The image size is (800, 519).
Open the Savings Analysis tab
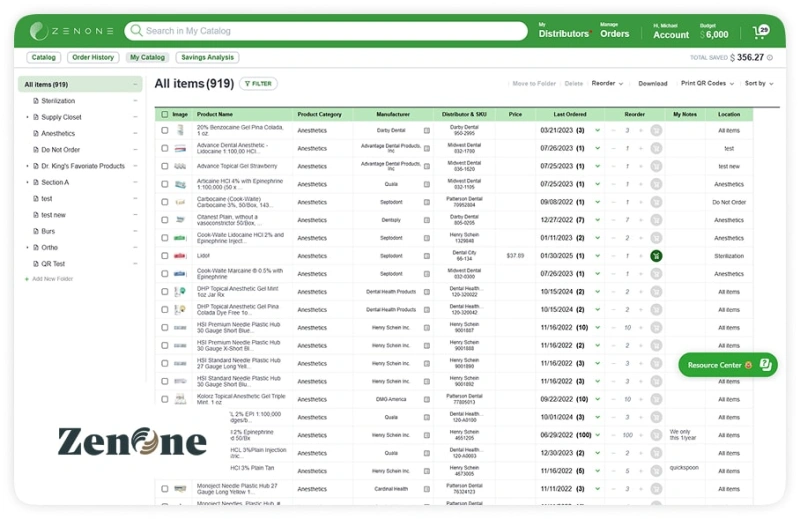[x=207, y=58]
